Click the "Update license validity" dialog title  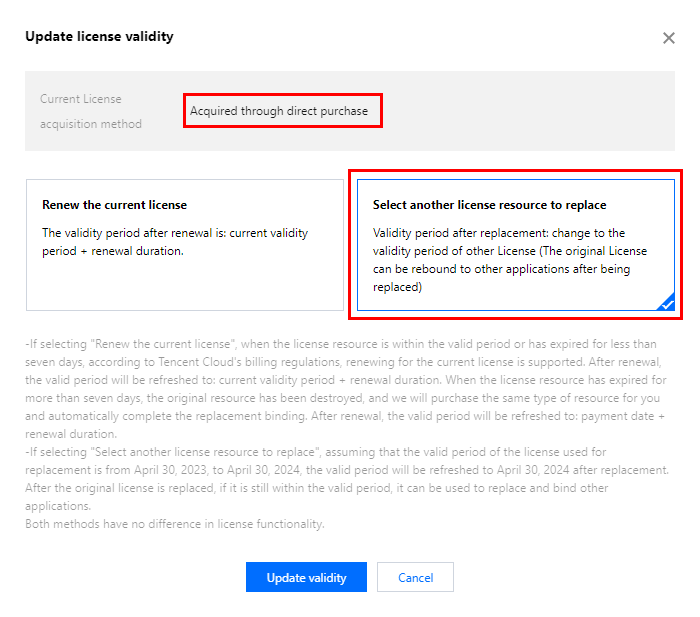pyautogui.click(x=99, y=37)
